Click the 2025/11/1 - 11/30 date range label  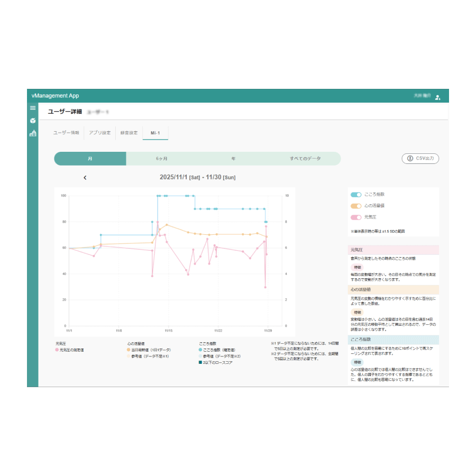point(197,177)
